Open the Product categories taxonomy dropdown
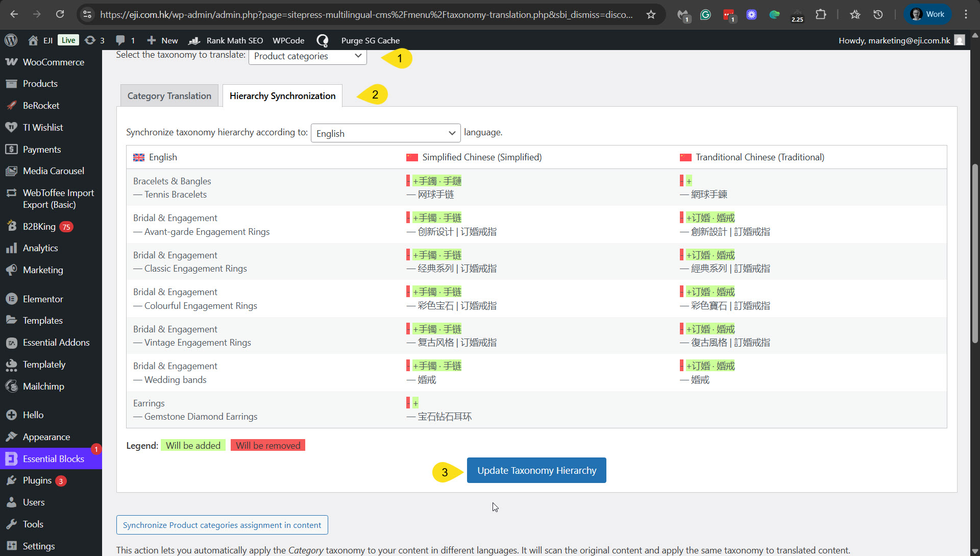980x556 pixels. tap(307, 56)
